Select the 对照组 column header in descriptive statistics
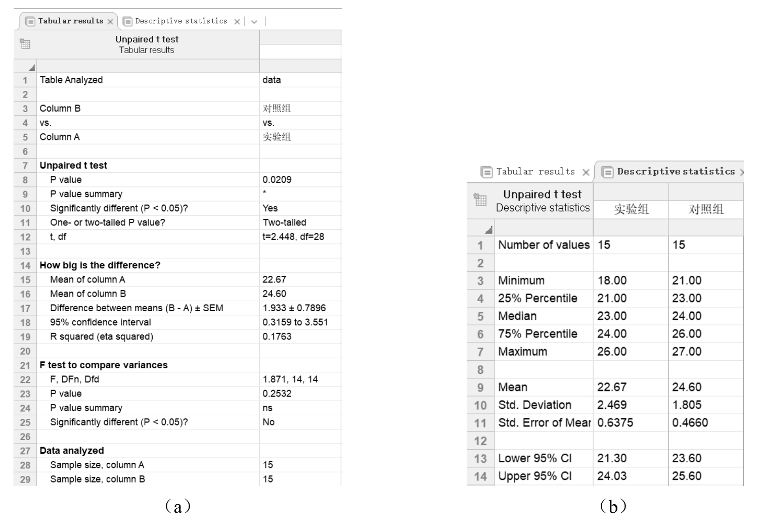 [x=705, y=209]
